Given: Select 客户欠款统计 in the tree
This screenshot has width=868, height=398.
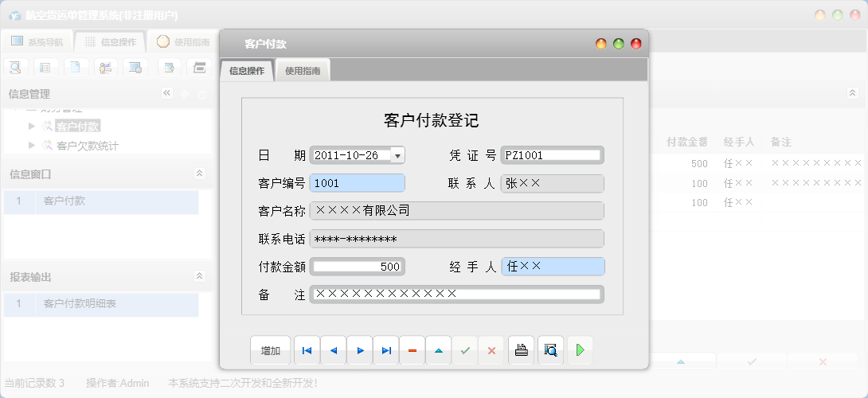Looking at the screenshot, I should pyautogui.click(x=88, y=146).
